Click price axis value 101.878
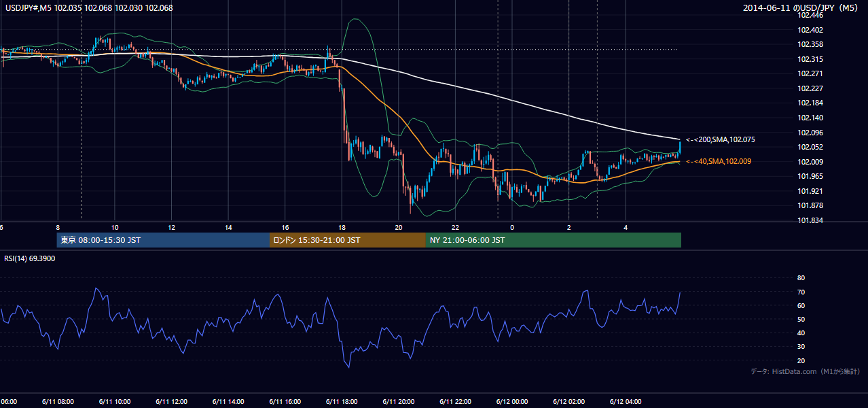The height and width of the screenshot is (408, 868). [810, 205]
